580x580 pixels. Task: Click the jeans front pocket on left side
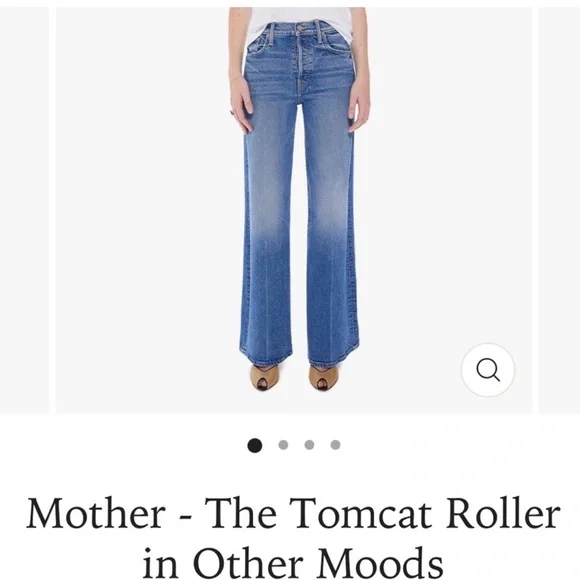pos(259,45)
